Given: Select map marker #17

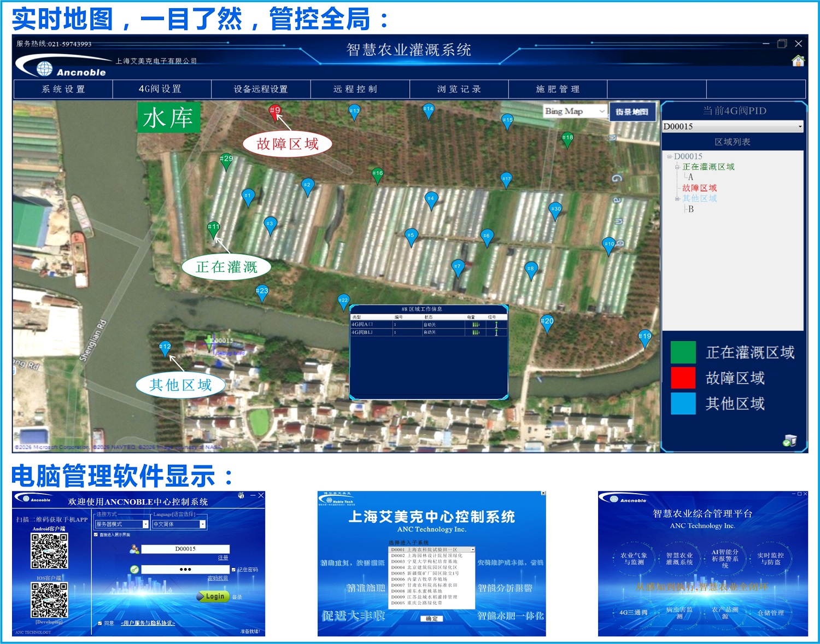Looking at the screenshot, I should (507, 181).
